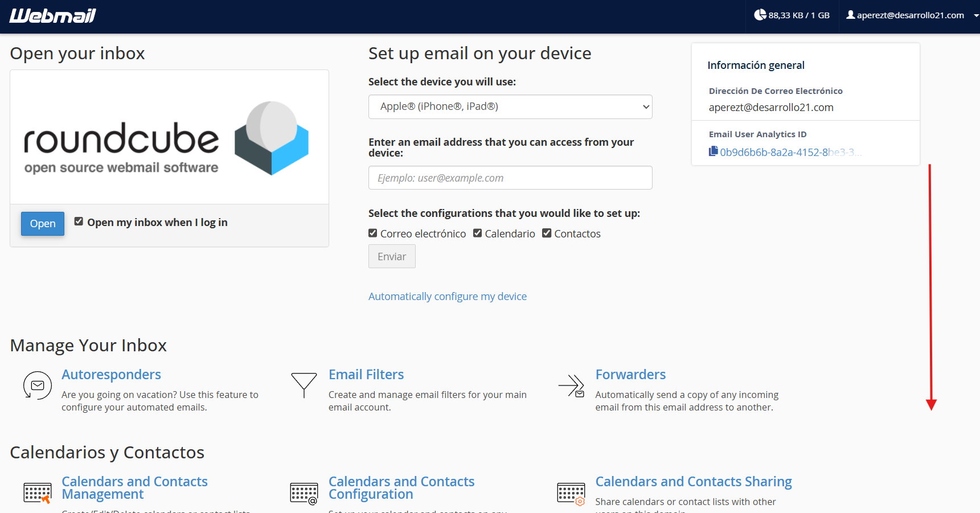Toggle the Calendario checkbox
Viewport: 980px width, 513px height.
point(478,233)
